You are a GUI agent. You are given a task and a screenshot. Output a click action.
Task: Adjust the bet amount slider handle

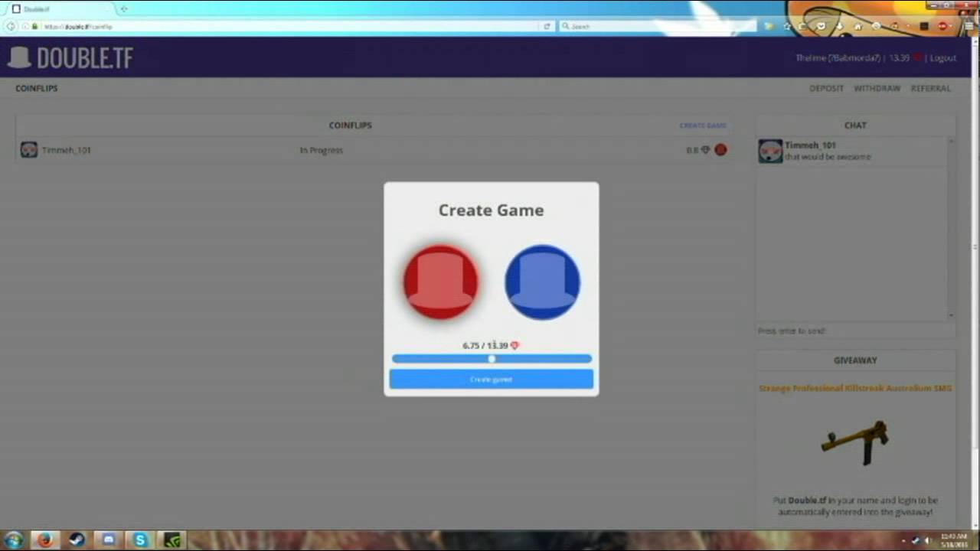coord(492,358)
